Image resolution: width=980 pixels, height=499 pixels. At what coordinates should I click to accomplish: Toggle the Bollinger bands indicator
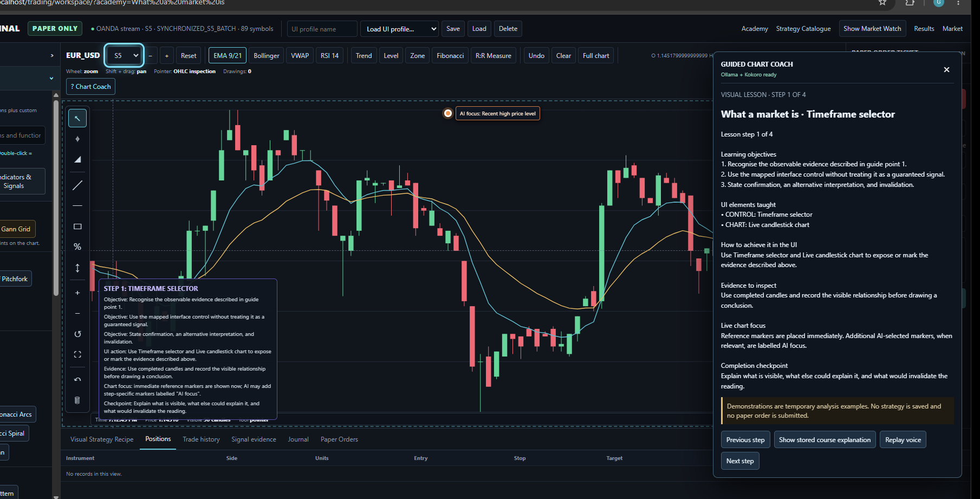[x=267, y=56]
